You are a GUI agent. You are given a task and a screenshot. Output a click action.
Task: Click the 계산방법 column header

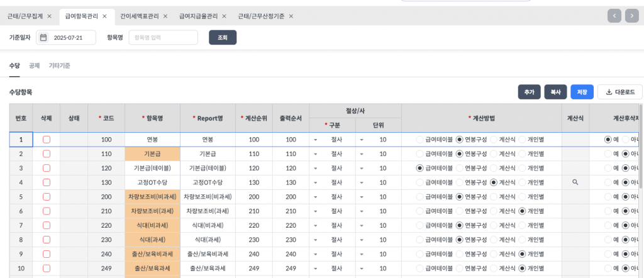(481, 118)
